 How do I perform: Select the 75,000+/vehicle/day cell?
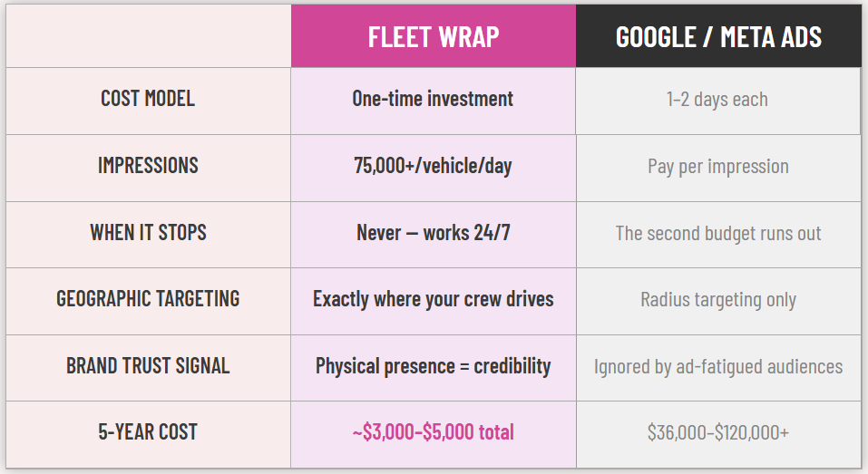(434, 166)
